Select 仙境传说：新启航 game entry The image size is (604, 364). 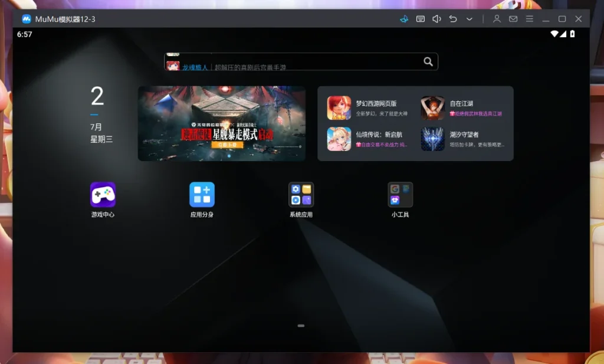coord(366,139)
